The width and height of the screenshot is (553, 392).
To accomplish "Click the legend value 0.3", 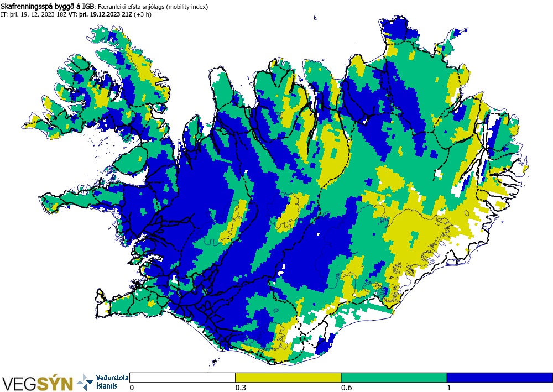I will pos(241,388).
